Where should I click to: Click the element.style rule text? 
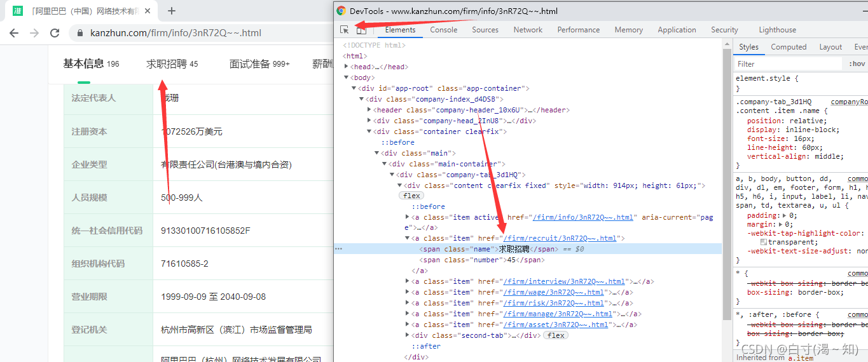pyautogui.click(x=767, y=79)
